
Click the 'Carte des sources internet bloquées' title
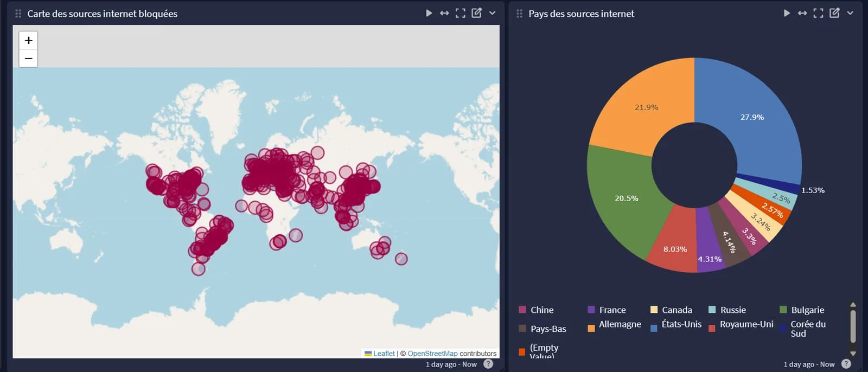[x=103, y=14]
